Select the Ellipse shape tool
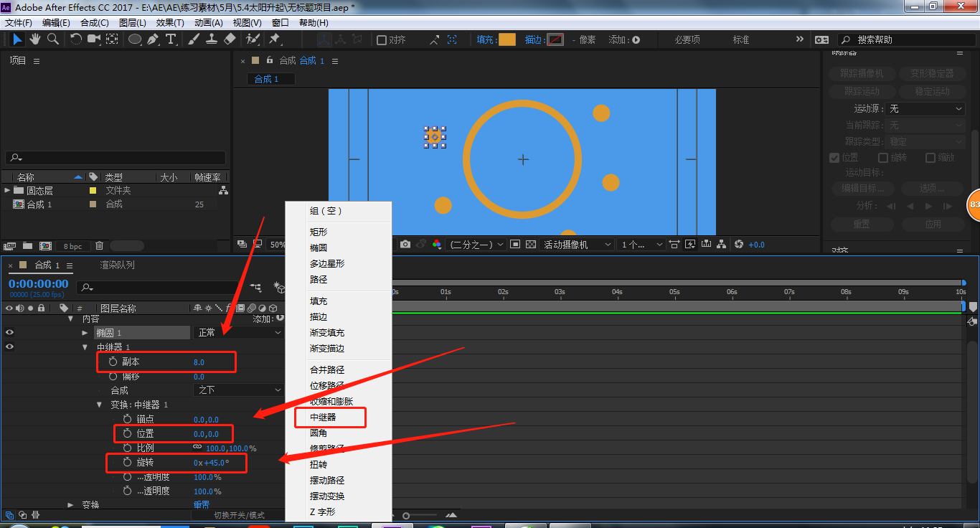980x528 pixels. tap(135, 39)
